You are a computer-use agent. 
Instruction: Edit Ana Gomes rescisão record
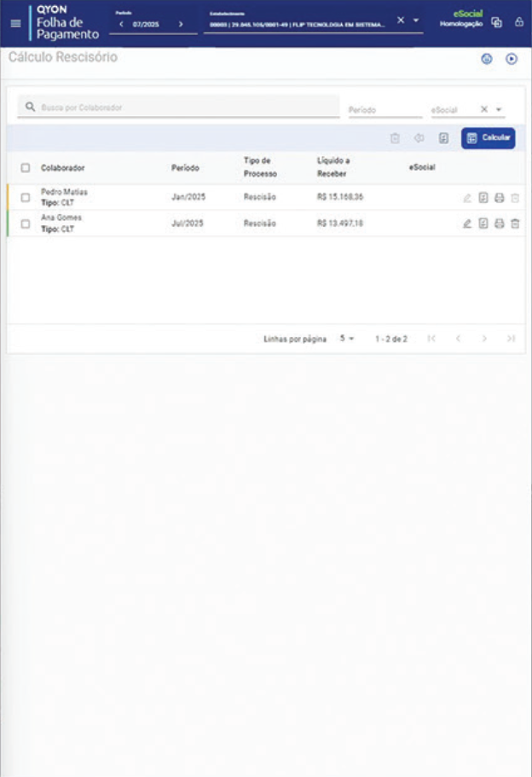(x=466, y=223)
